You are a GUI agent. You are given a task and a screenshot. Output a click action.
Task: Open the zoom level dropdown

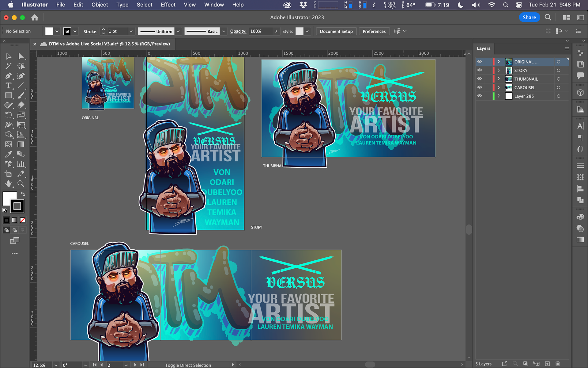click(55, 365)
